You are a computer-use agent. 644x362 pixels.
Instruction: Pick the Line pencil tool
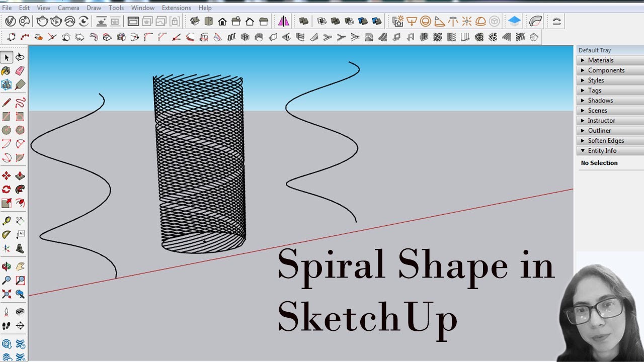tap(7, 103)
